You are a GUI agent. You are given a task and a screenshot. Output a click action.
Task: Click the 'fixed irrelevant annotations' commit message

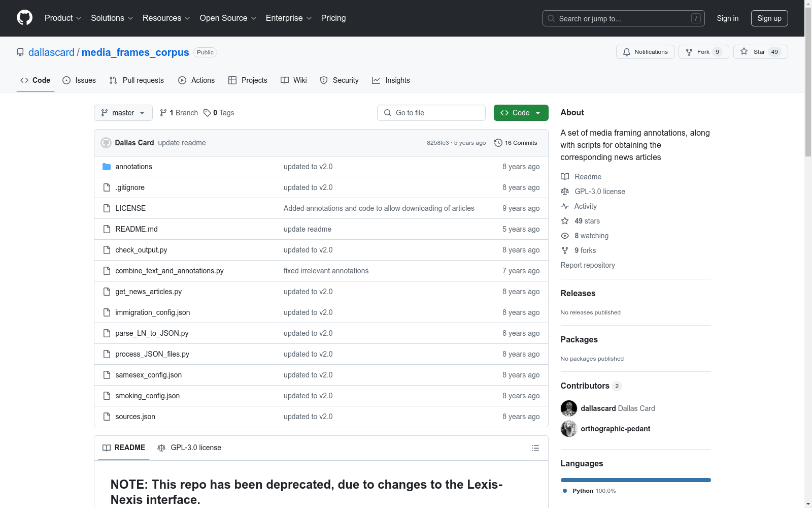326,271
